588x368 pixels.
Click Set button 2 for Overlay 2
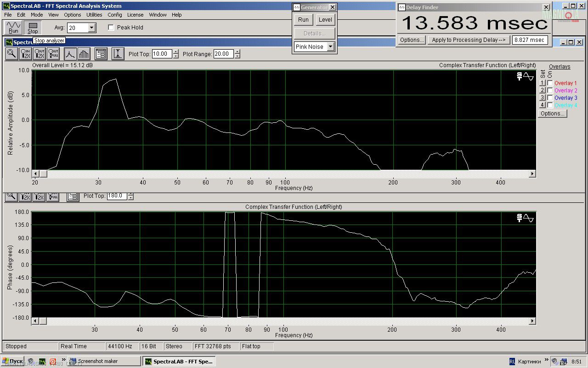pos(543,91)
